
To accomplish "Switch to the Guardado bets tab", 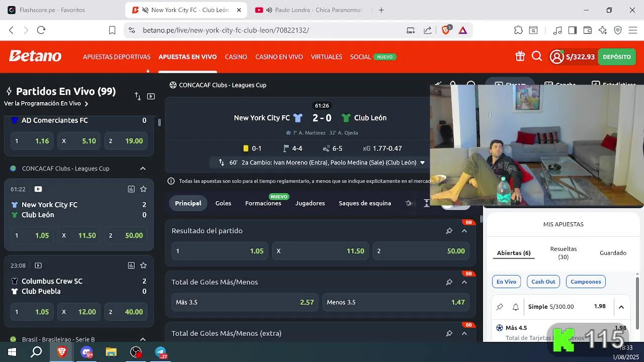I will point(613,253).
